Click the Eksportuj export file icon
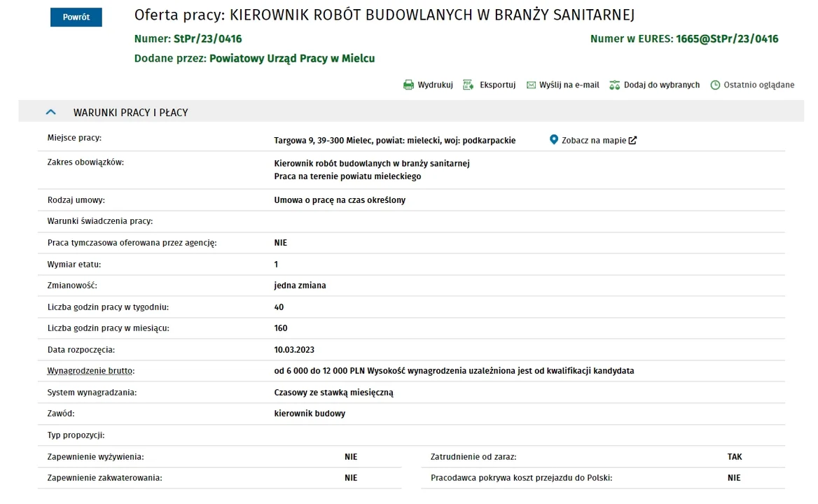This screenshot has width=818, height=504. tap(469, 85)
